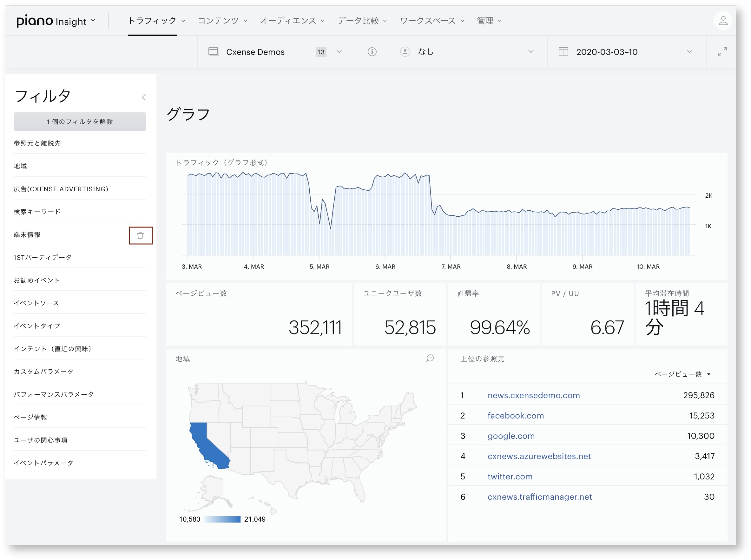The image size is (751, 560).
Task: Open the Cxense Demos site dropdown
Action: coord(276,51)
